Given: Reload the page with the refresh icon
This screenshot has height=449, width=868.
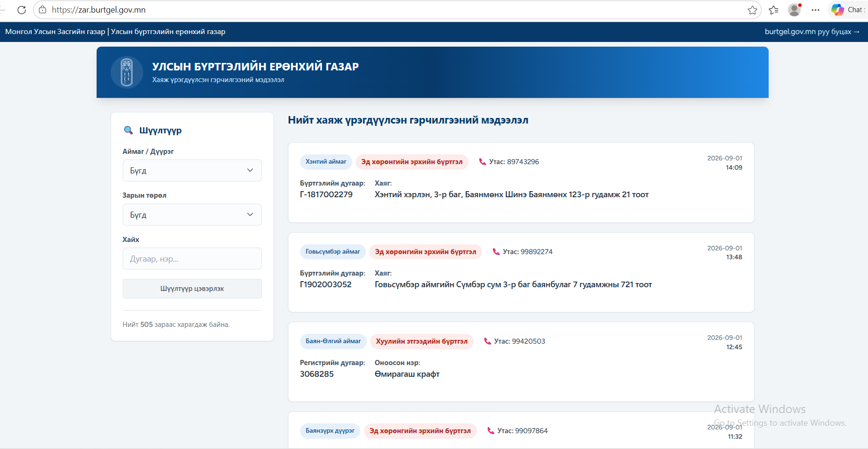Looking at the screenshot, I should coord(21,10).
